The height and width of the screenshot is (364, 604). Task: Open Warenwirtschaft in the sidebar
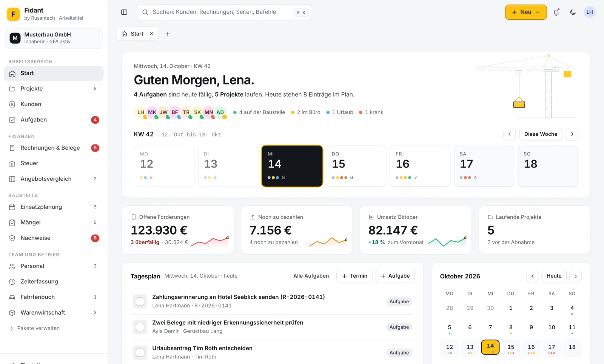click(x=54, y=313)
